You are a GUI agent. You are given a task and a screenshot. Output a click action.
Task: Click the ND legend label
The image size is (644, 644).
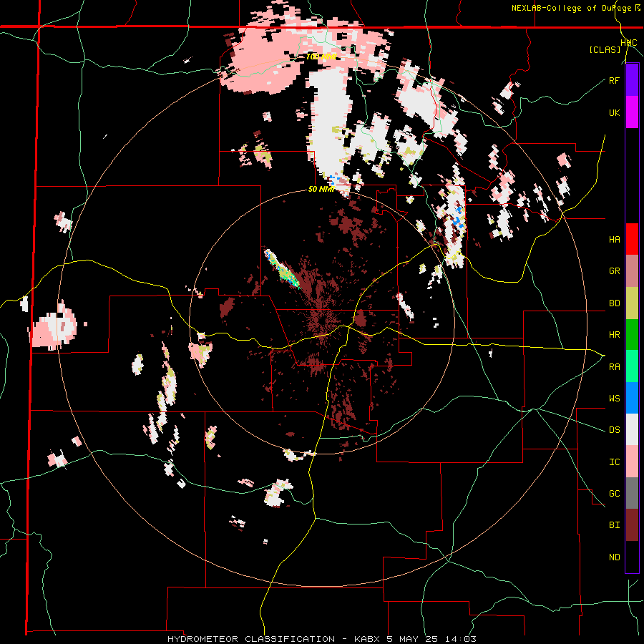click(614, 557)
